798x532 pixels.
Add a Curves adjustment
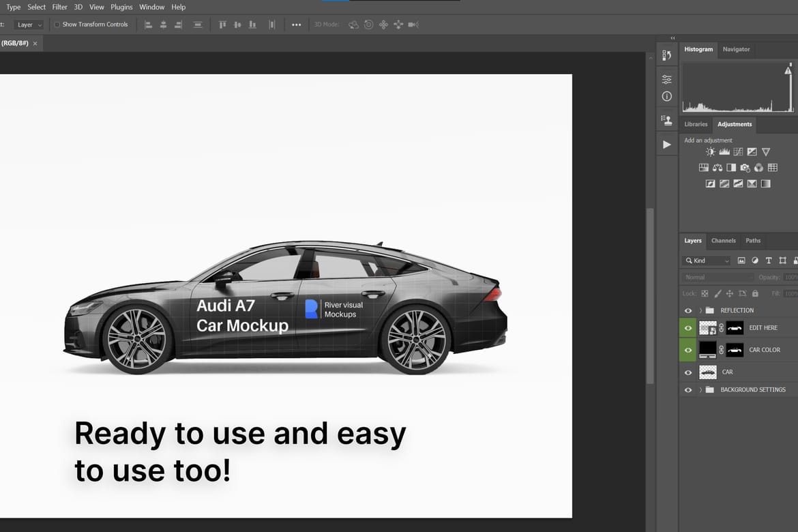coord(738,151)
